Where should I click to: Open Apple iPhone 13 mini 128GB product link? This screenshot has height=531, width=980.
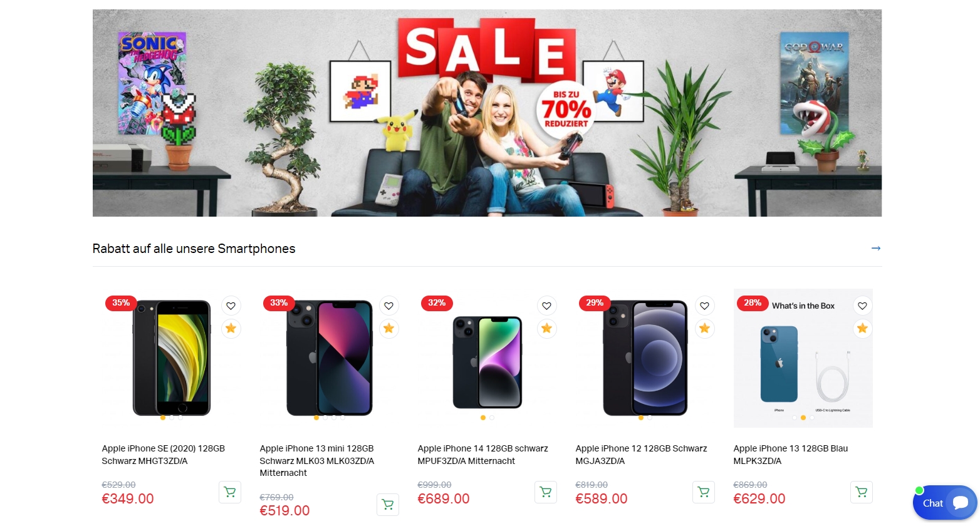tap(317, 461)
